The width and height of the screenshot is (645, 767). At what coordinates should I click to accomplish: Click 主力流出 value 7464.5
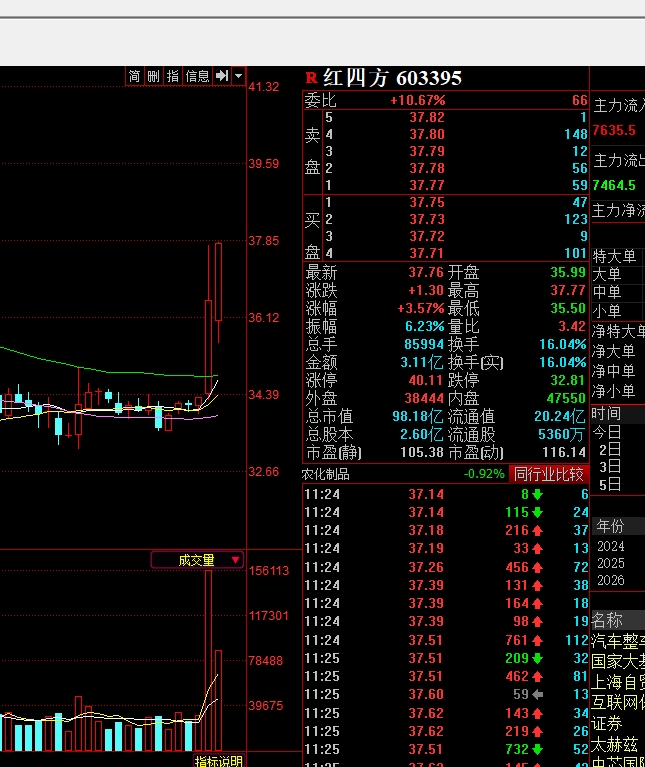tap(614, 185)
